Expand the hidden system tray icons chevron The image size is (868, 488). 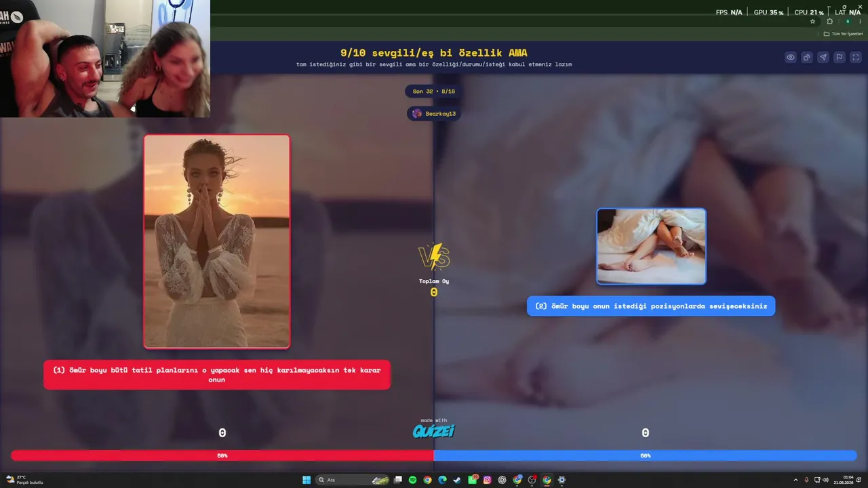(x=796, y=480)
